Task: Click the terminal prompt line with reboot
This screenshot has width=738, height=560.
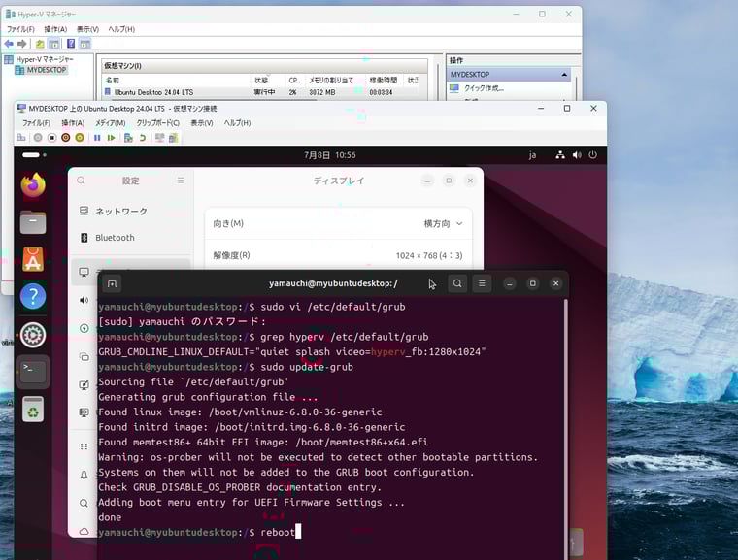Action: point(200,532)
